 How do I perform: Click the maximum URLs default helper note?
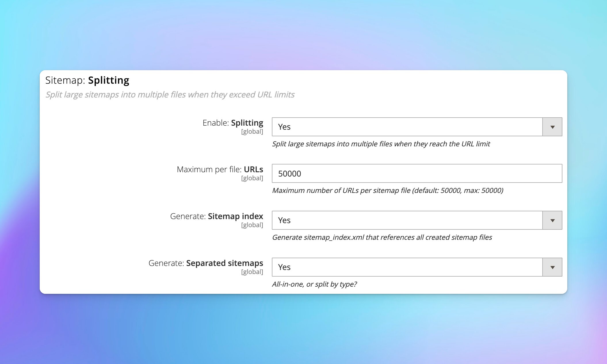click(x=388, y=191)
